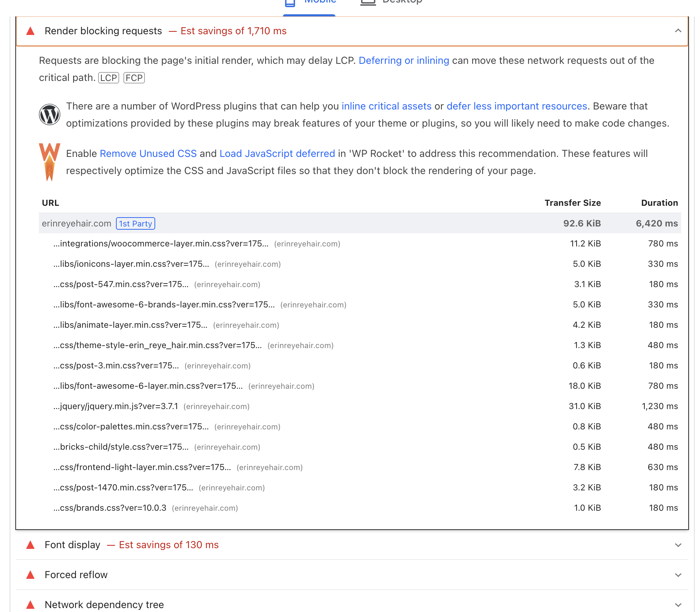
Task: Open the font-awesome-6-layer.min.css URL
Action: click(x=148, y=386)
